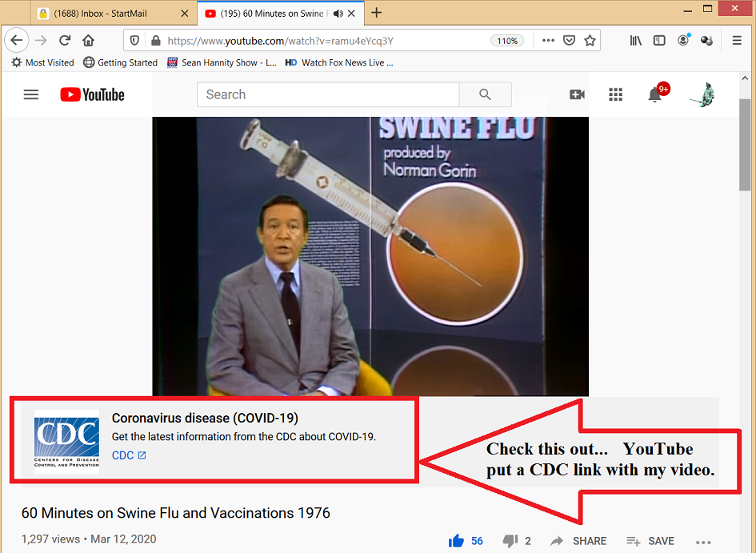Open YouTube apps grid menu
This screenshot has height=553, width=756.
tap(616, 94)
